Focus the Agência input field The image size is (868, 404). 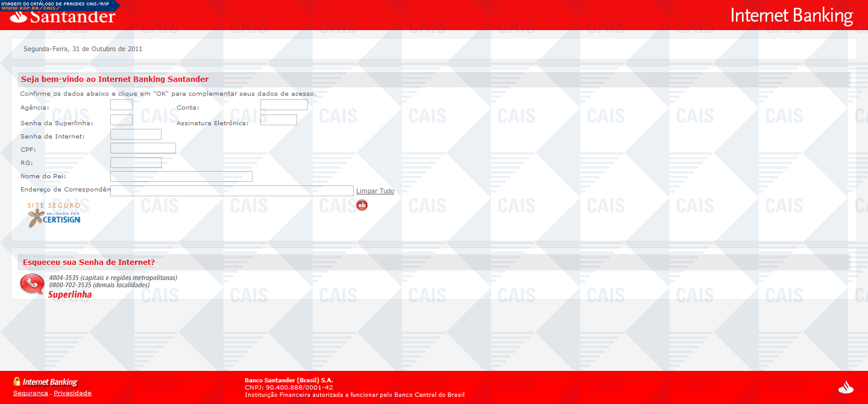click(121, 105)
